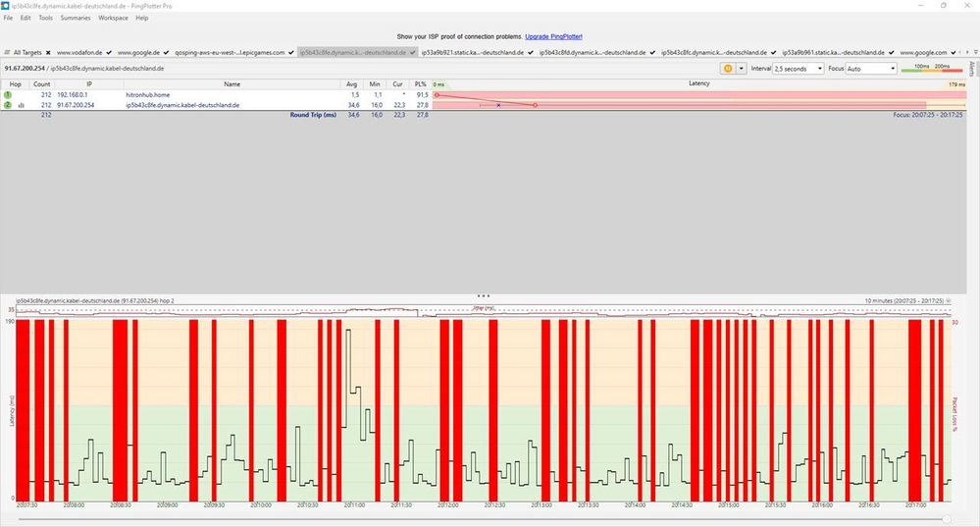The height and width of the screenshot is (527, 980).
Task: Click the list icon left of All Targets
Action: (x=7, y=53)
